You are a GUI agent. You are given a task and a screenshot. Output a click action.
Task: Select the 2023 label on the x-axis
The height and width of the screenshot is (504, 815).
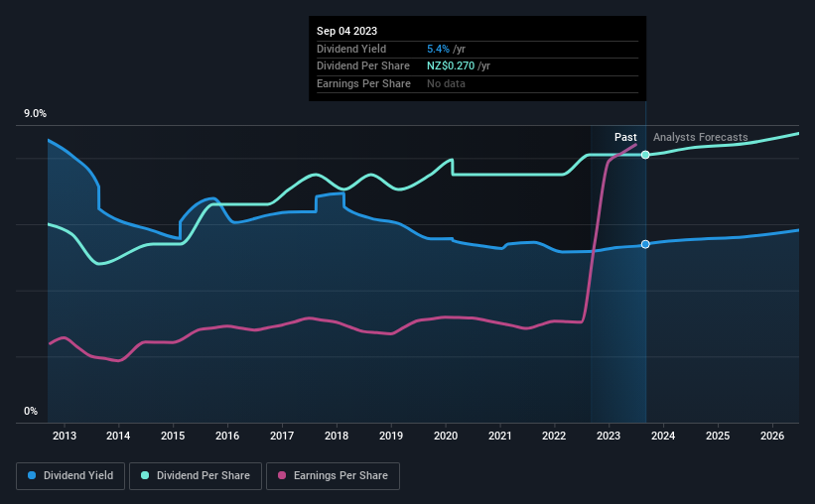[x=609, y=436]
